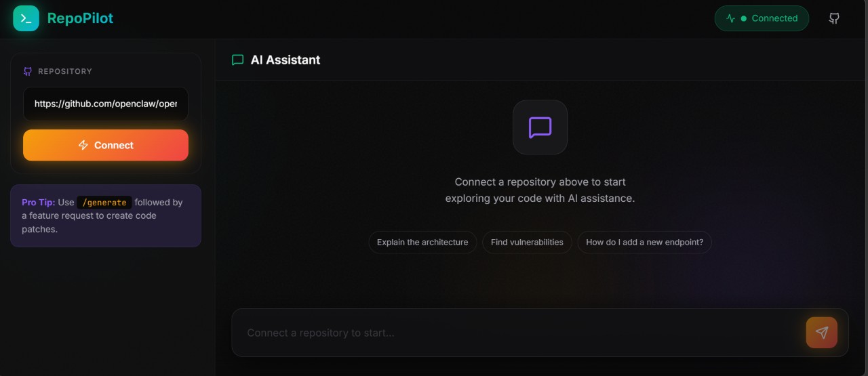Select the "Find vulnerabilities" suggestion
Image resolution: width=868 pixels, height=376 pixels.
527,242
